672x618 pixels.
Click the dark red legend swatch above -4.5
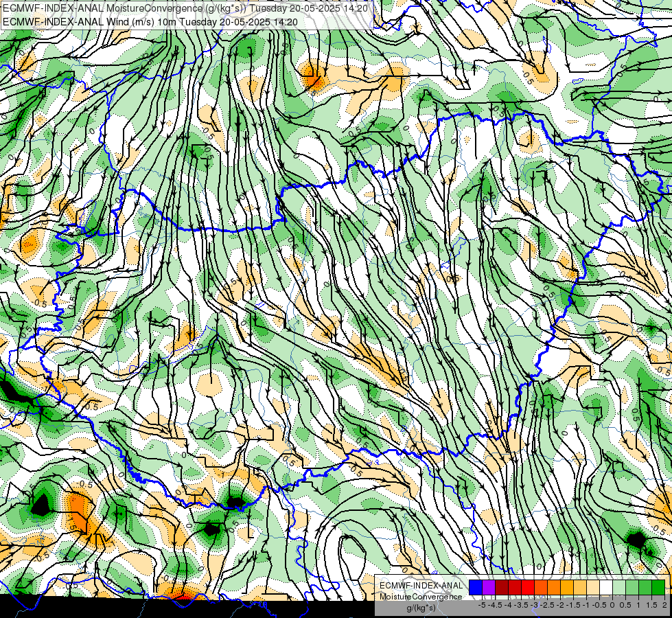(502, 587)
